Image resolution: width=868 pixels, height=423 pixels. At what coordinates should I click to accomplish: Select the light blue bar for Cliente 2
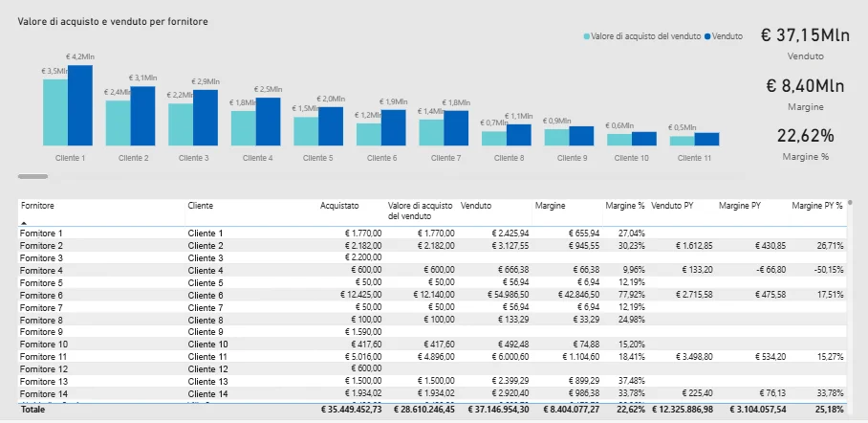point(118,122)
